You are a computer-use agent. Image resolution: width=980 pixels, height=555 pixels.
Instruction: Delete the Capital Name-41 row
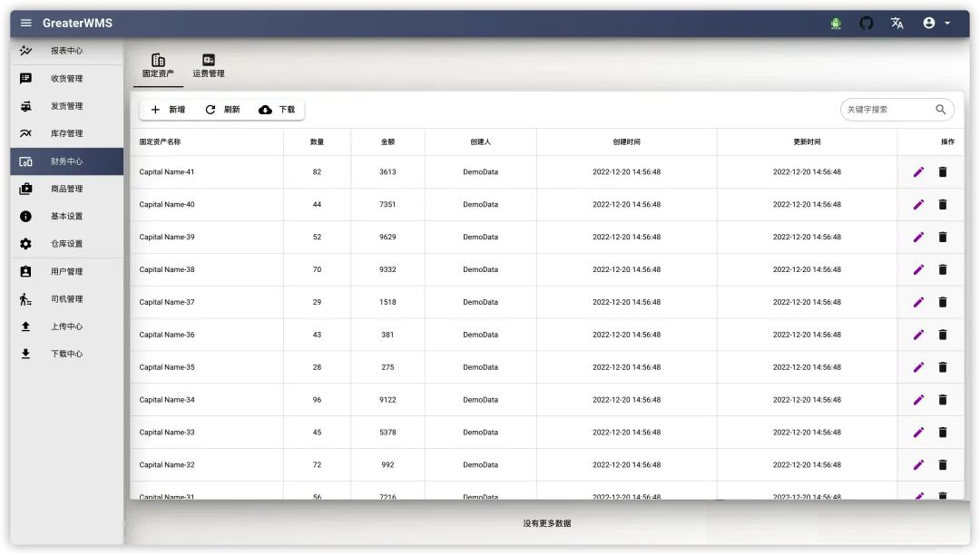click(943, 171)
